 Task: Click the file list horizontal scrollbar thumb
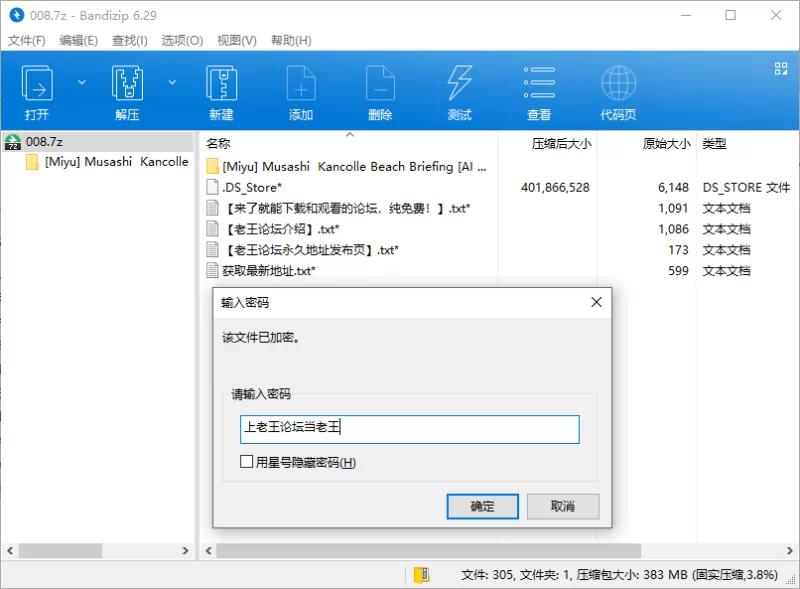coord(429,551)
